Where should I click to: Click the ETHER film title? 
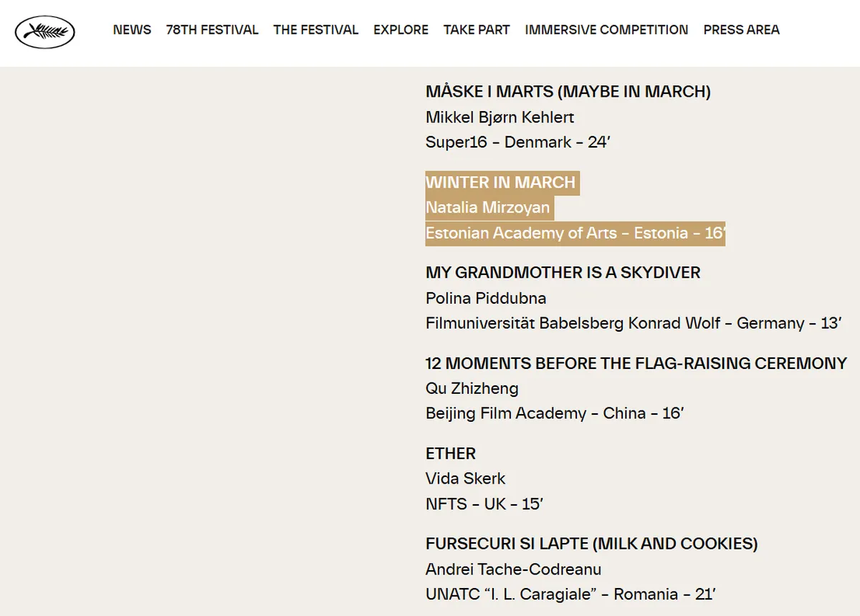click(x=451, y=453)
